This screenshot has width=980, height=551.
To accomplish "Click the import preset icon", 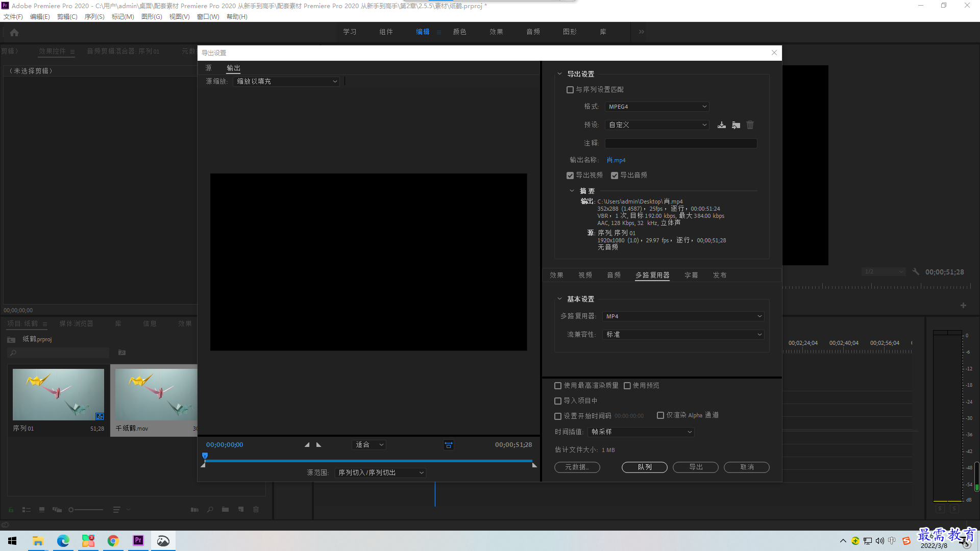I will pyautogui.click(x=736, y=125).
